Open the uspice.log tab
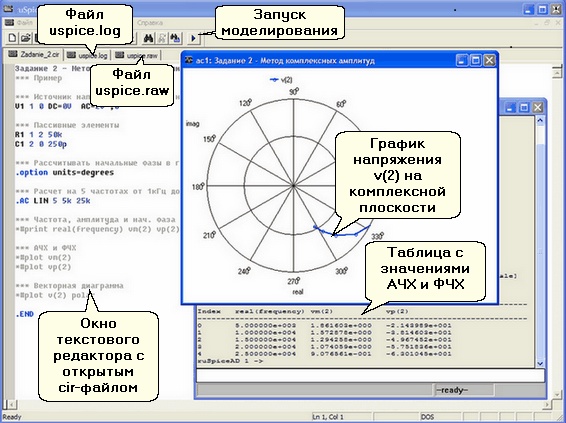566x423 pixels. click(88, 55)
